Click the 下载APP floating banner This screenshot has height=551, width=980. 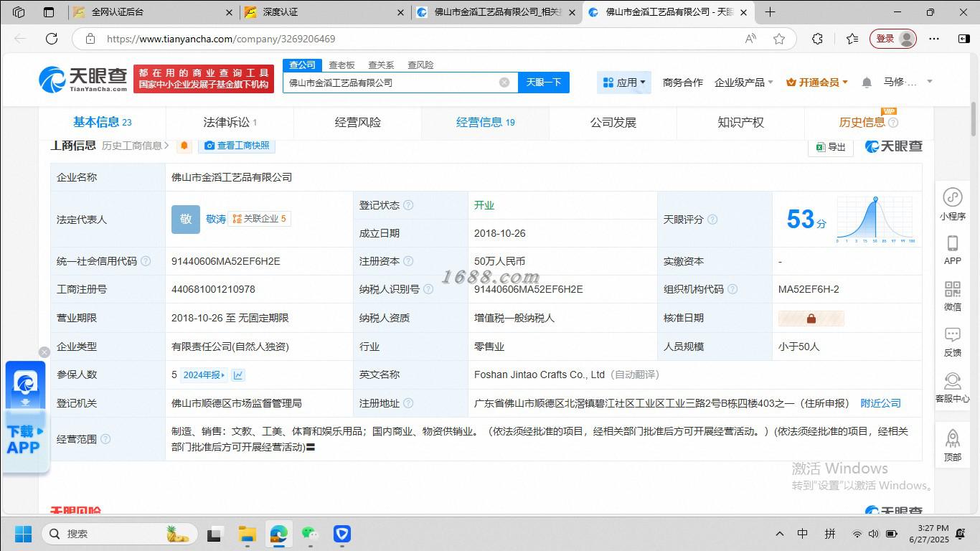(26, 418)
